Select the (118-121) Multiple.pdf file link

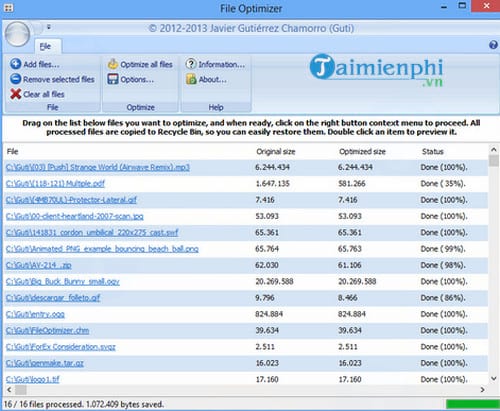pos(55,184)
